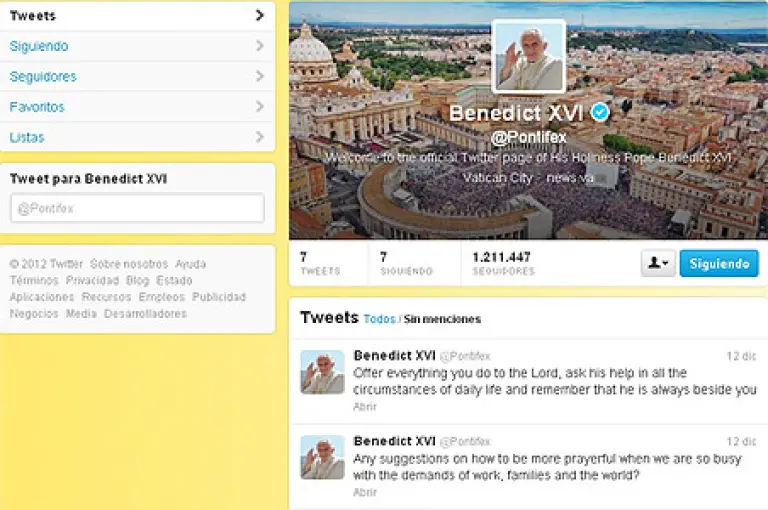The height and width of the screenshot is (510, 768).
Task: Click the avatar on the second tweet
Action: pos(322,457)
